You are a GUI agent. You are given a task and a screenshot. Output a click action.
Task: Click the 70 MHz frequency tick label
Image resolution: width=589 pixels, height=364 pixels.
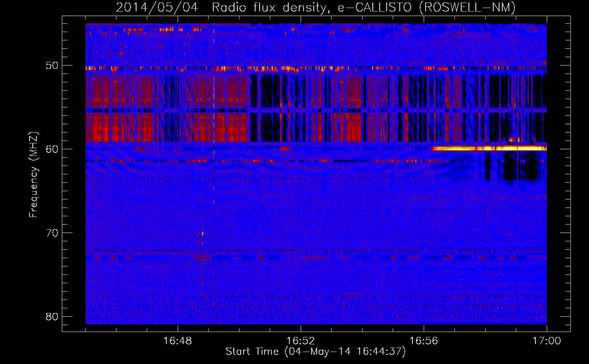tap(52, 233)
